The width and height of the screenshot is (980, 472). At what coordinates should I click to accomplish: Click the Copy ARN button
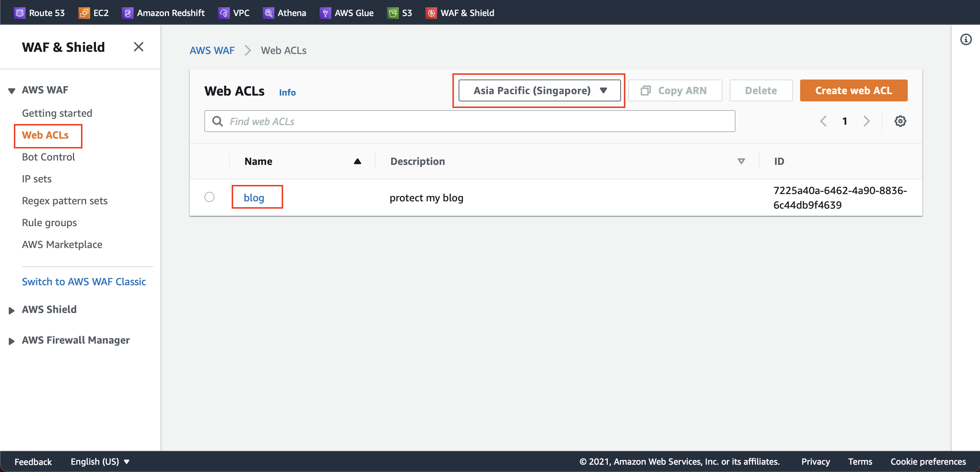(675, 90)
